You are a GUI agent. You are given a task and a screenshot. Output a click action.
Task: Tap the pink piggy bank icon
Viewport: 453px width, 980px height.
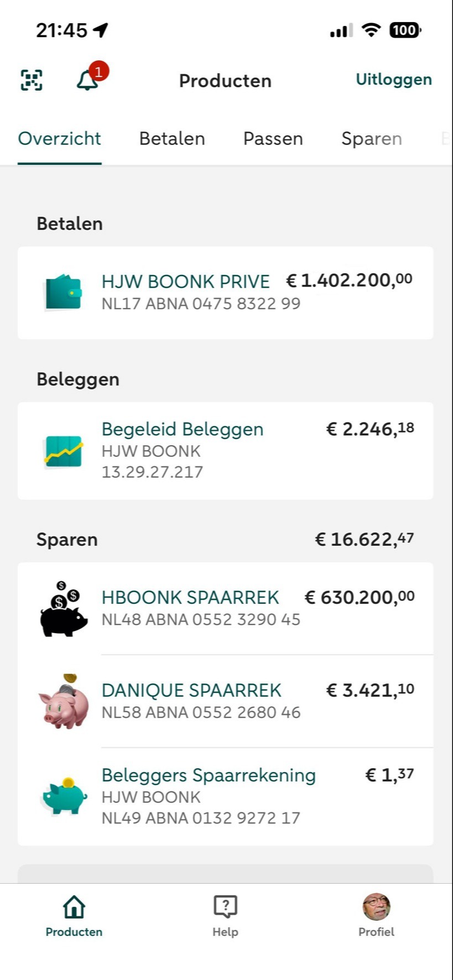pos(64,702)
